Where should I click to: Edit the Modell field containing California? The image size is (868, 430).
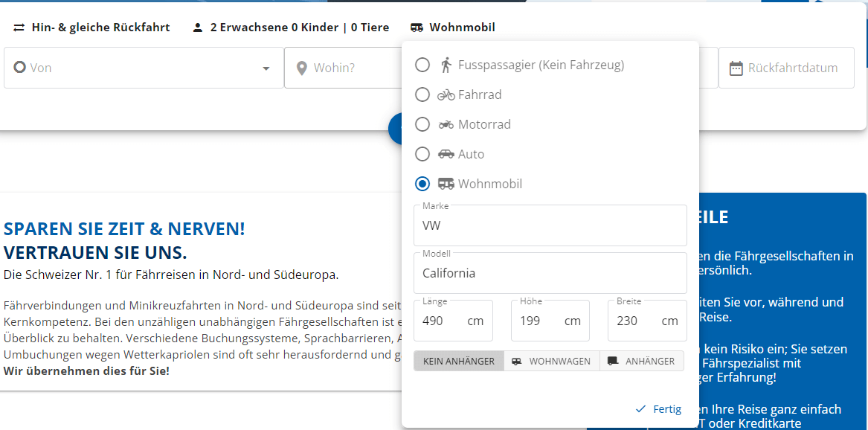pos(550,273)
